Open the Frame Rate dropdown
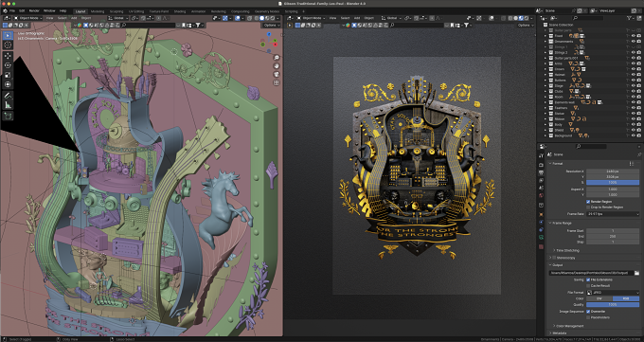The image size is (644, 342). pyautogui.click(x=613, y=214)
